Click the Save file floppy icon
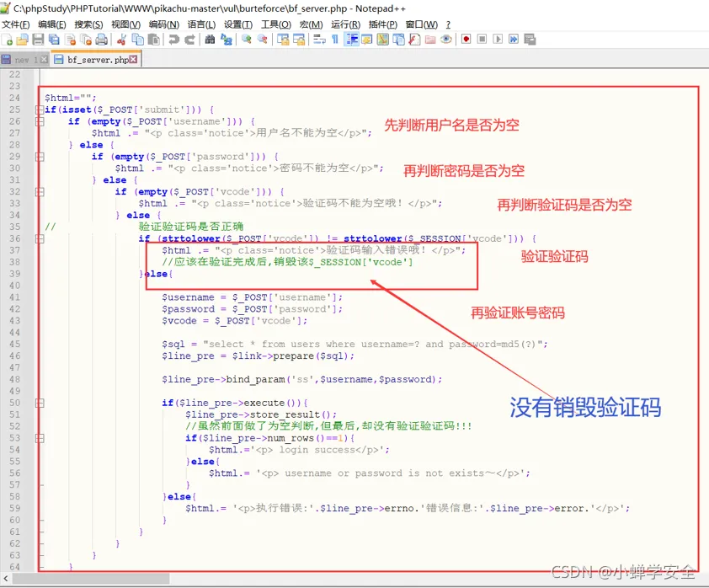This screenshot has width=709, height=588. tap(38, 40)
